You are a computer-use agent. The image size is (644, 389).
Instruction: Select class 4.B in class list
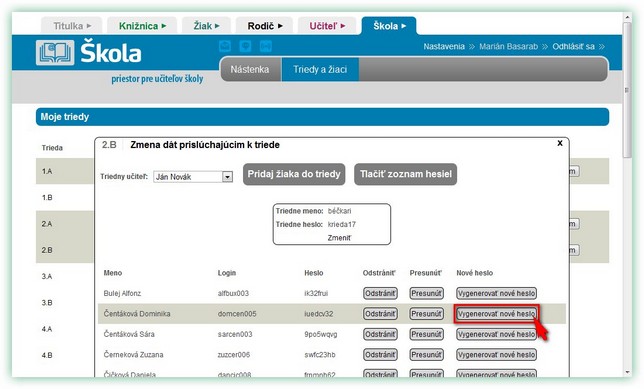(47, 355)
